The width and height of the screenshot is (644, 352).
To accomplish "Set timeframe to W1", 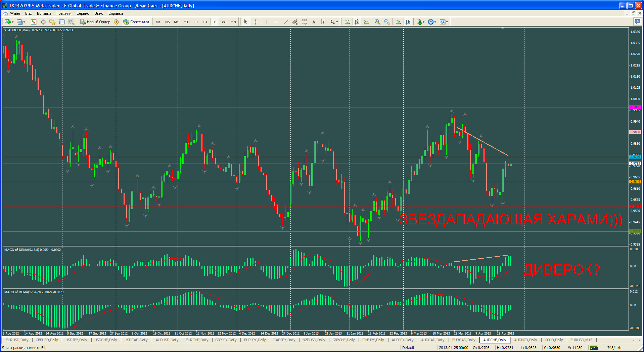I will [x=224, y=22].
